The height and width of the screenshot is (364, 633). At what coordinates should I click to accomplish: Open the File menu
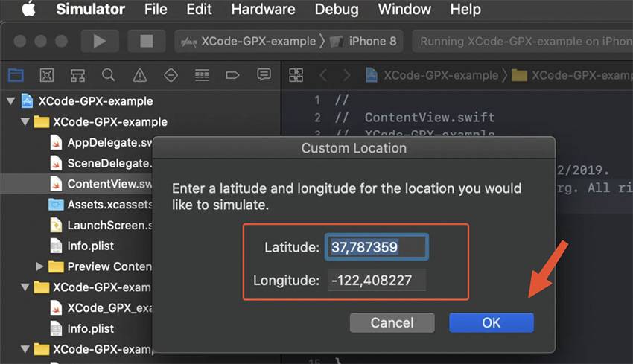pos(156,9)
